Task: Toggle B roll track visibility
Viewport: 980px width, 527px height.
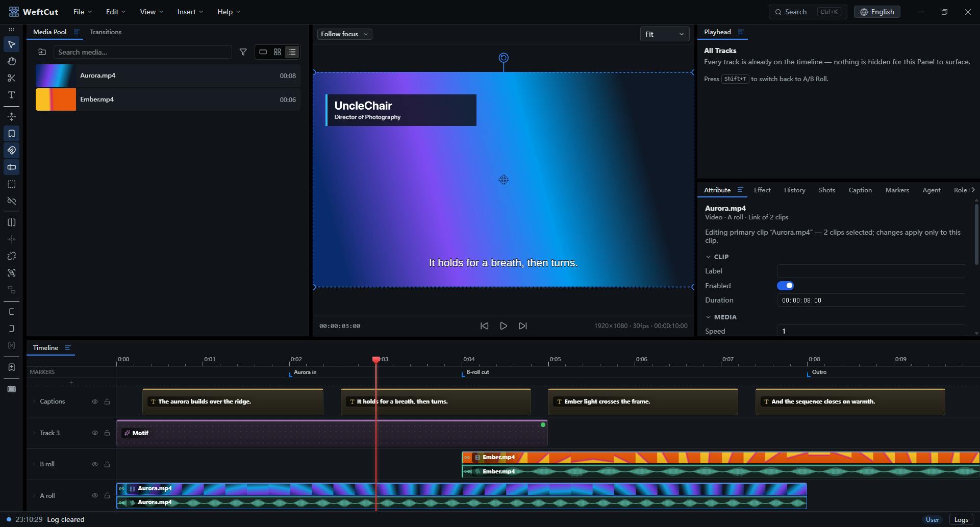Action: [x=95, y=464]
